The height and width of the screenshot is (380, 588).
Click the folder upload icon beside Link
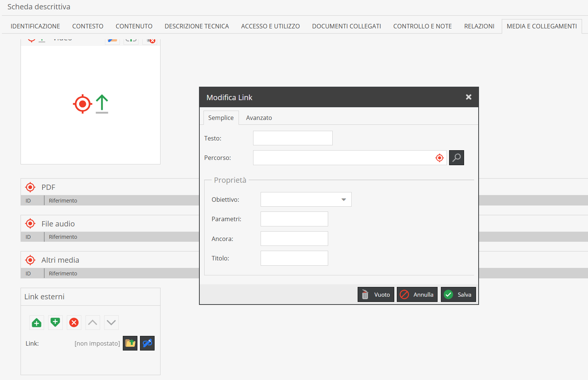130,343
